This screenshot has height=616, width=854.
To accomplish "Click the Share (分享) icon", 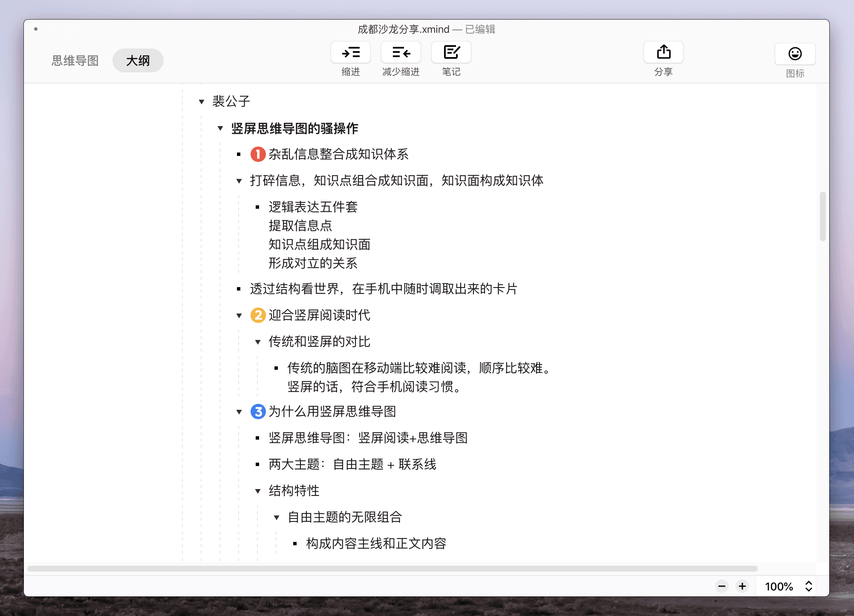I will click(663, 53).
